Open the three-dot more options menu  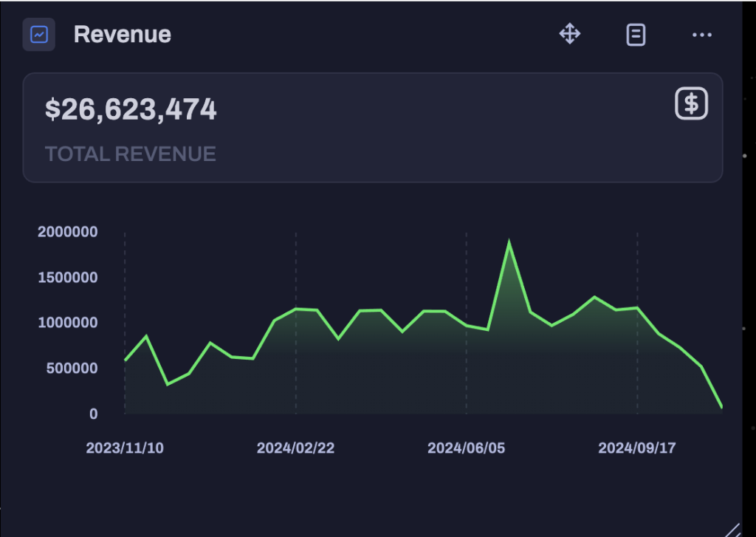click(x=701, y=35)
